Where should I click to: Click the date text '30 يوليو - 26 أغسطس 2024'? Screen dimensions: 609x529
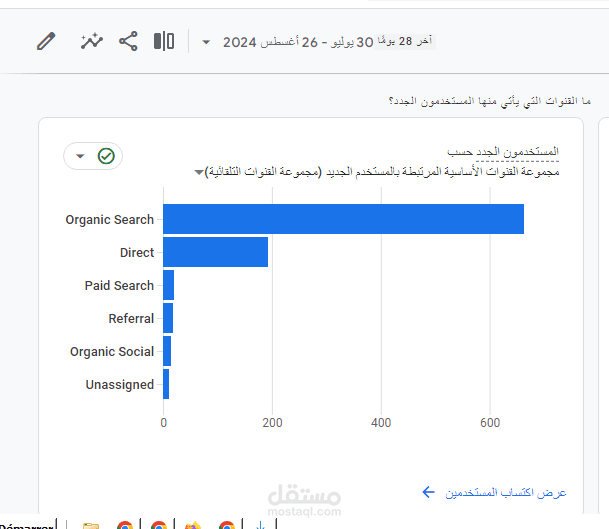[x=298, y=42]
